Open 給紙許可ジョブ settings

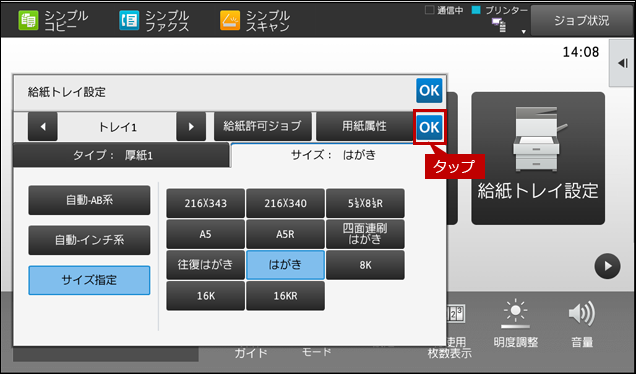(263, 126)
